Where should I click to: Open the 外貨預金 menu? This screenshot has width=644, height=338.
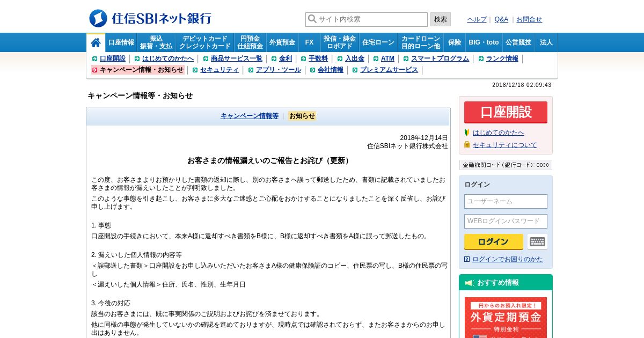point(282,42)
